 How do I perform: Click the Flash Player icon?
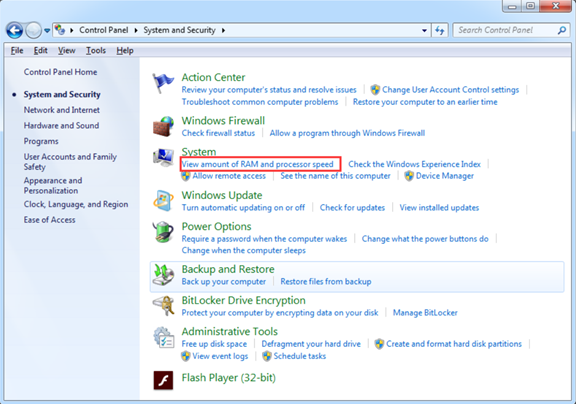[163, 380]
